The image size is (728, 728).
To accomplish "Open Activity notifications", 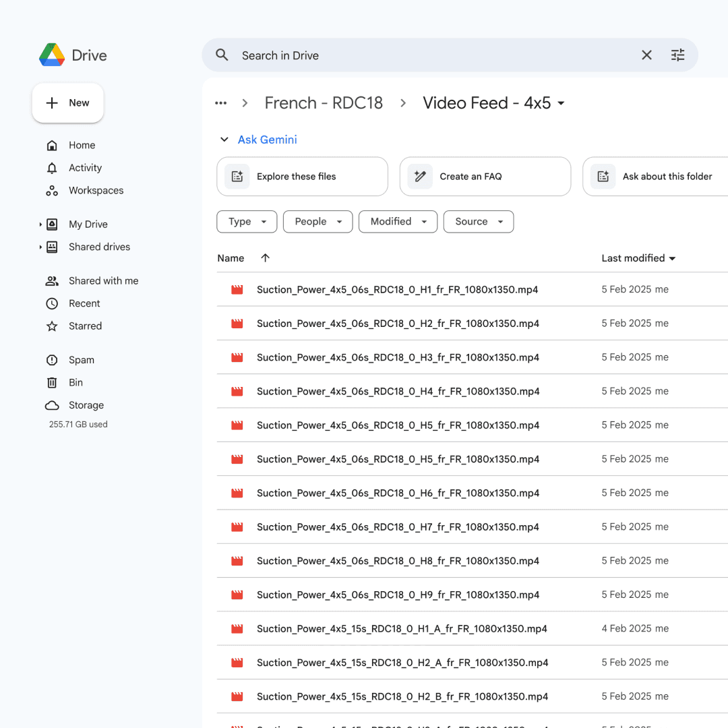I will 85,167.
